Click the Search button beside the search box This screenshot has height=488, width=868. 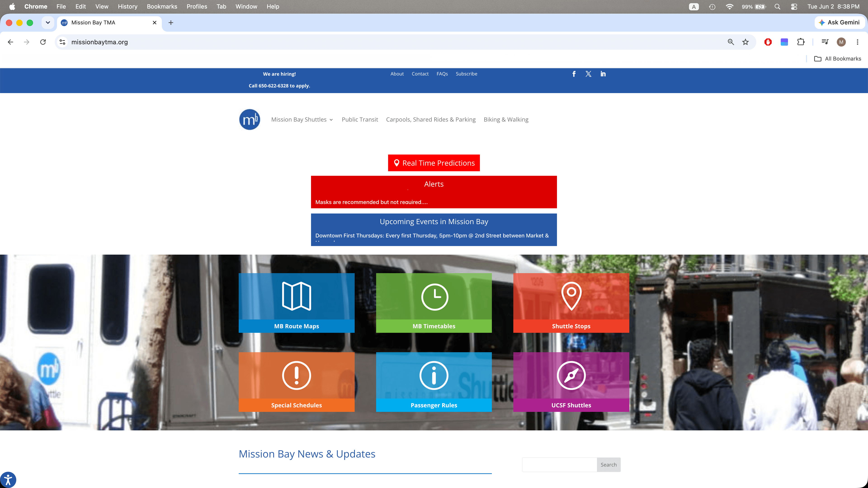click(x=609, y=465)
